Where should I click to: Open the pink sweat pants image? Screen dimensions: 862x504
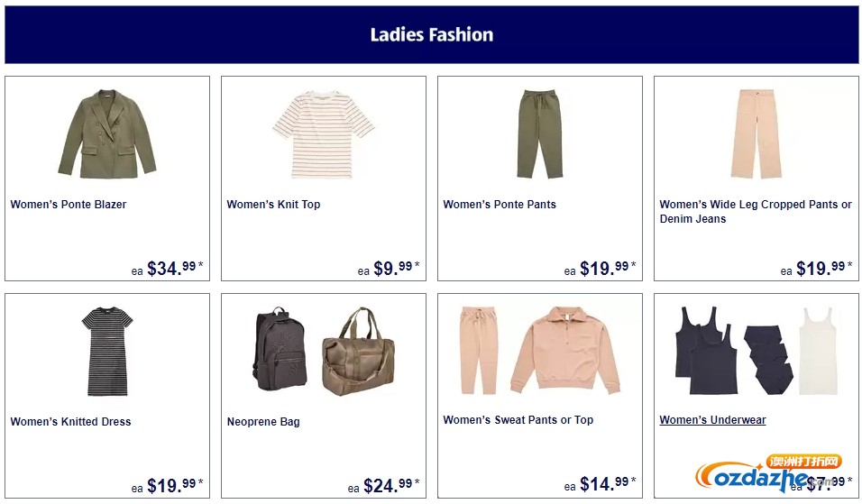coord(478,350)
